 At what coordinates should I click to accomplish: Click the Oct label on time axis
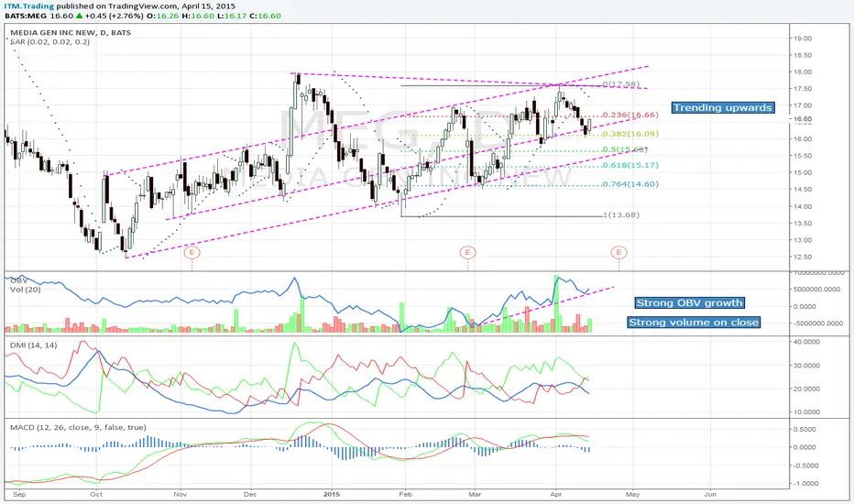coord(96,495)
